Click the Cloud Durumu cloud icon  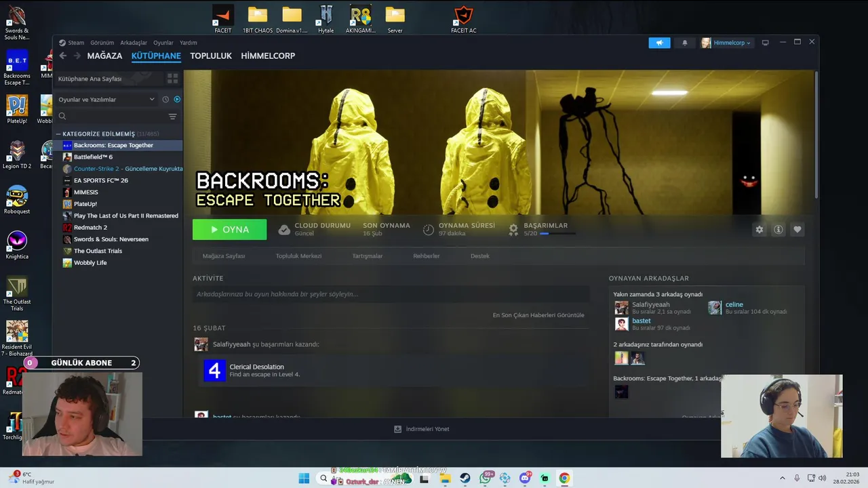(284, 230)
